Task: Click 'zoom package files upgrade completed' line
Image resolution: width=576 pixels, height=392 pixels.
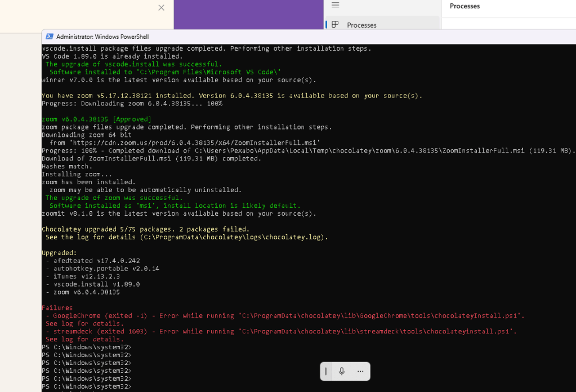Action: point(186,127)
